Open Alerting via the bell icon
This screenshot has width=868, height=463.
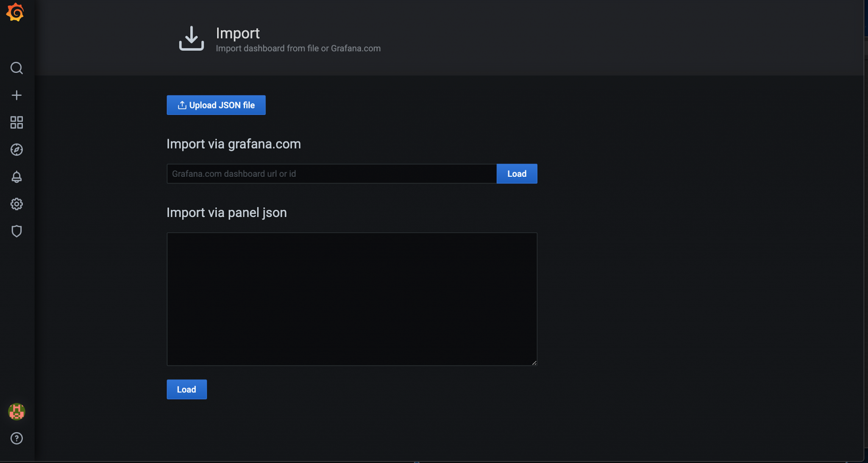(17, 177)
